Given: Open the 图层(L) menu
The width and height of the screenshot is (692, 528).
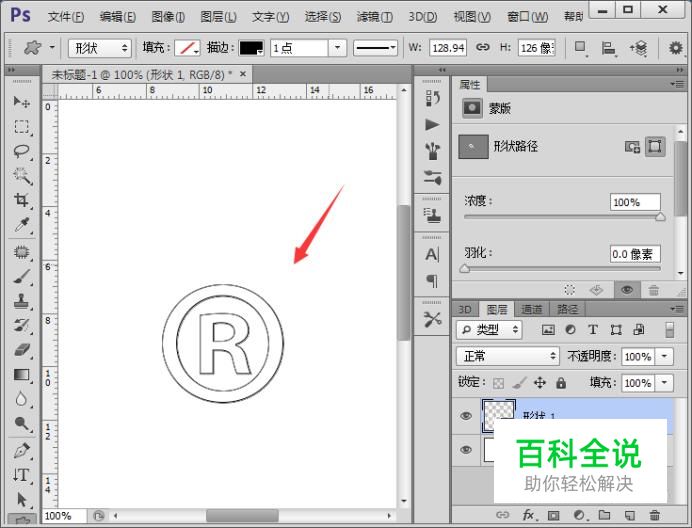Looking at the screenshot, I should pyautogui.click(x=218, y=17).
